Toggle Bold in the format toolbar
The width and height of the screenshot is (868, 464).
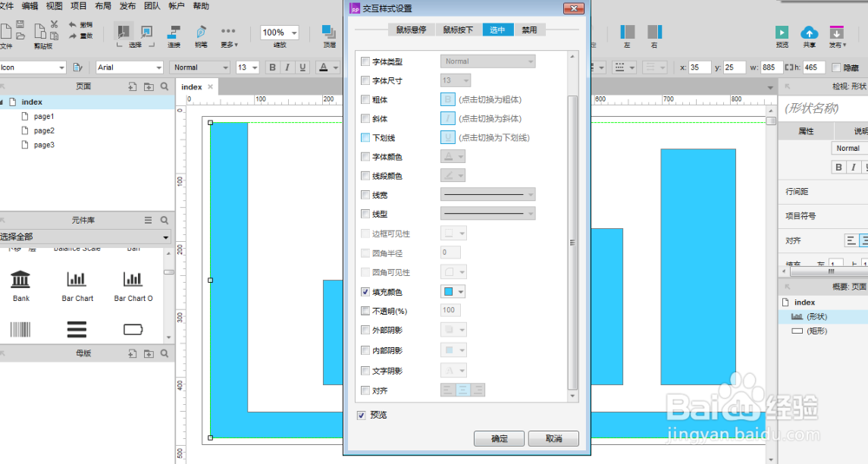(x=272, y=68)
